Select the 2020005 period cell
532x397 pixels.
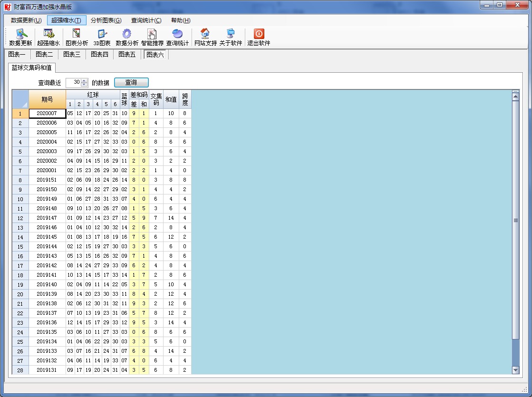(47, 133)
